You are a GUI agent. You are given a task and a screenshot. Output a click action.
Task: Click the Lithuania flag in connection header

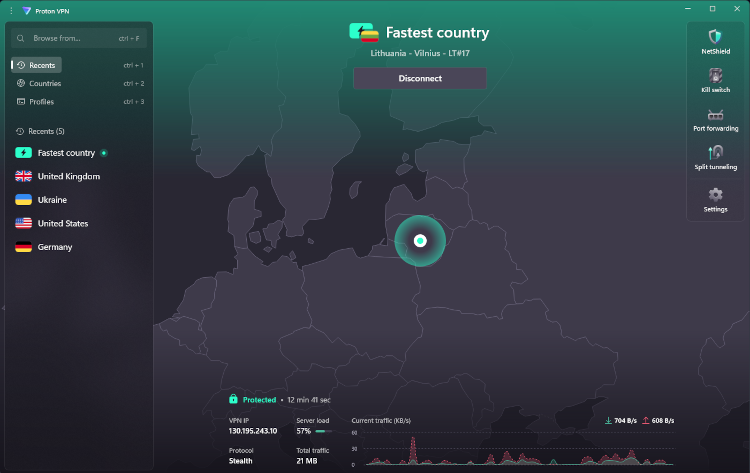369,36
